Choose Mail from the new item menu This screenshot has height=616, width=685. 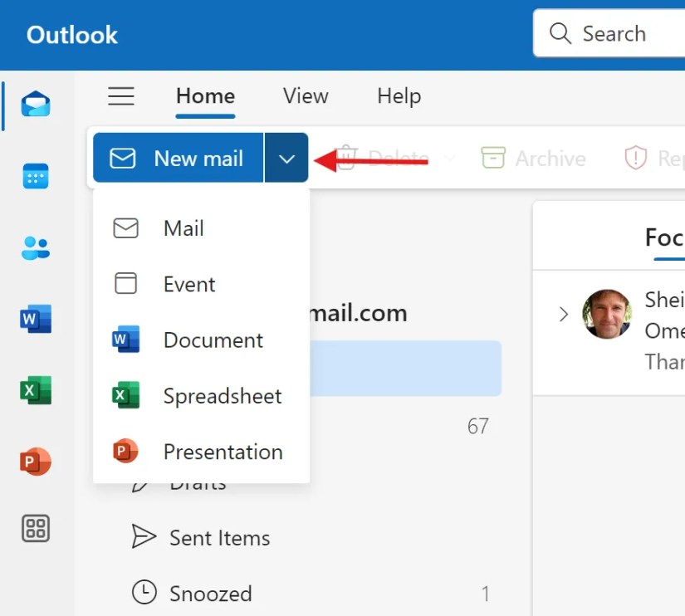tap(201, 228)
